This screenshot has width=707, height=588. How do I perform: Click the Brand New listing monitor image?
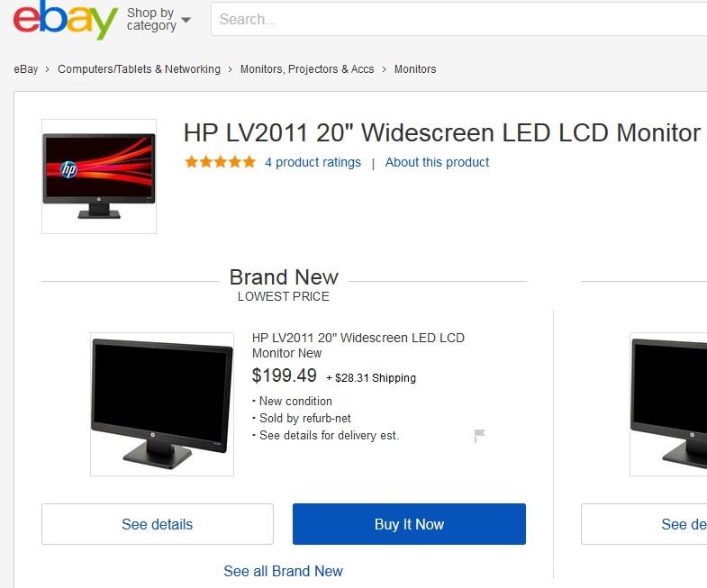point(162,404)
